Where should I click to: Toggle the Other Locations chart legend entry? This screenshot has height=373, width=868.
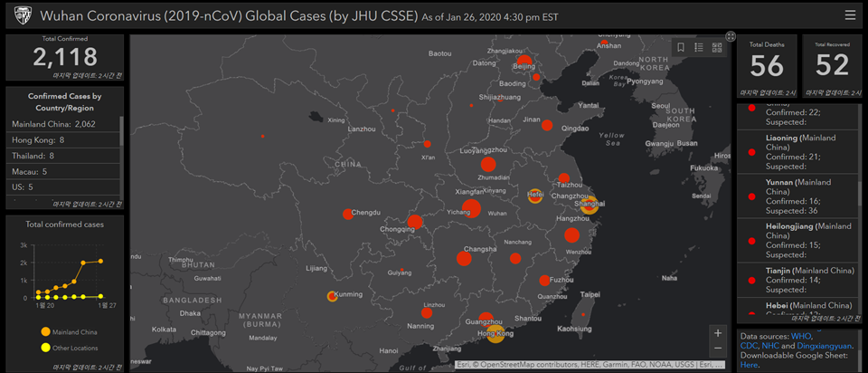[x=69, y=348]
